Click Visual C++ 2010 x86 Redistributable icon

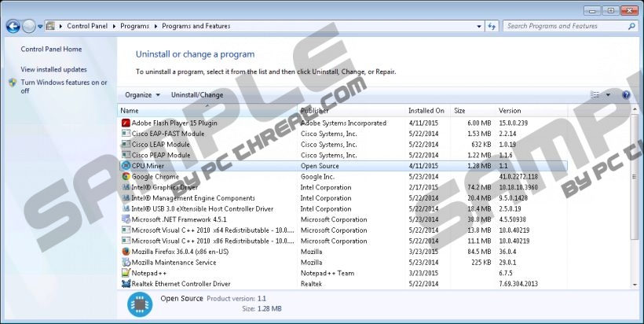[x=126, y=241]
